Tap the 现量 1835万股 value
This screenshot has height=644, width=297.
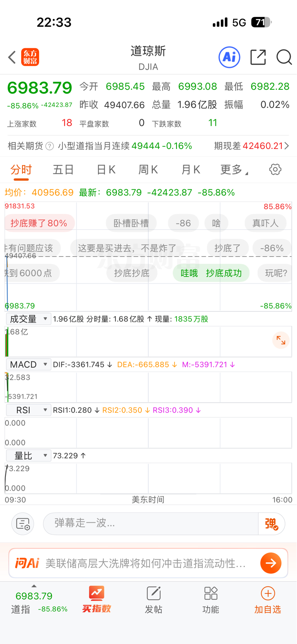click(x=191, y=319)
